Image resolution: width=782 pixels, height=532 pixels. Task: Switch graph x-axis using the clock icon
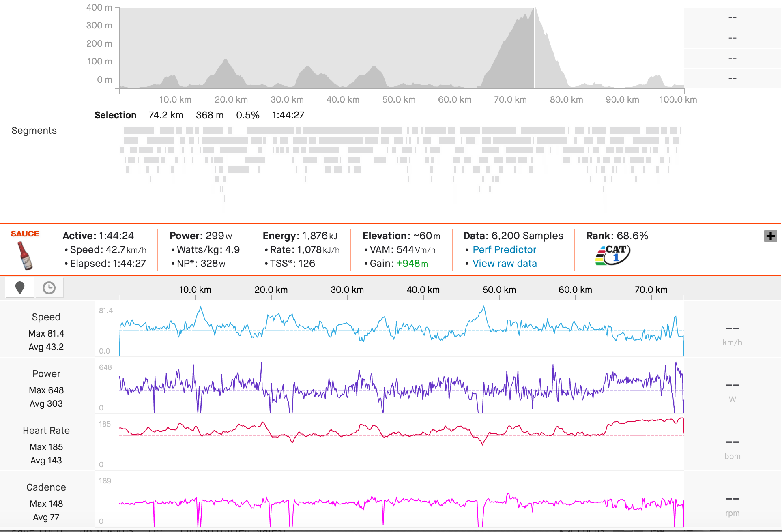49,287
